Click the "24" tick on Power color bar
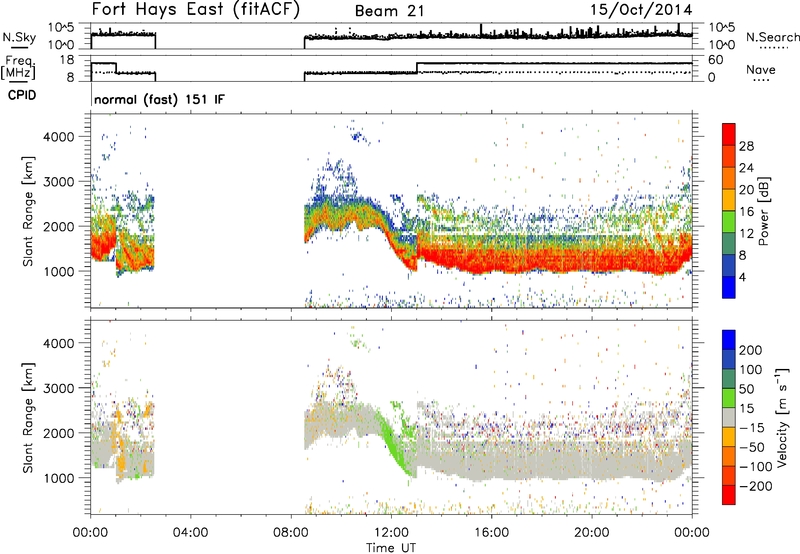The image size is (800, 554). [746, 168]
